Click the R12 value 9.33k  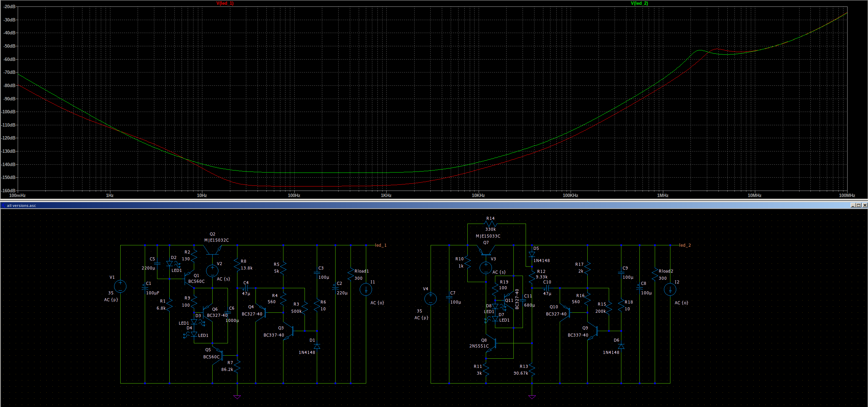[x=542, y=277]
